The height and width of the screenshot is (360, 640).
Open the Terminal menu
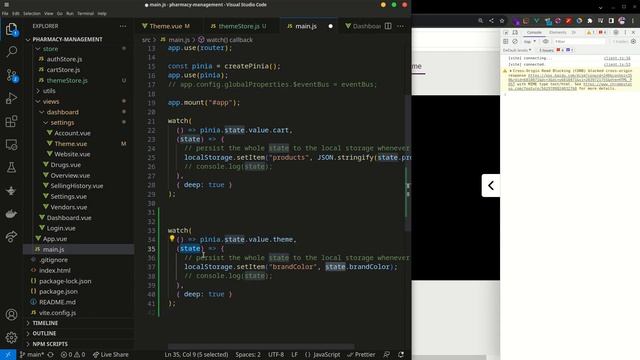[x=85, y=13]
